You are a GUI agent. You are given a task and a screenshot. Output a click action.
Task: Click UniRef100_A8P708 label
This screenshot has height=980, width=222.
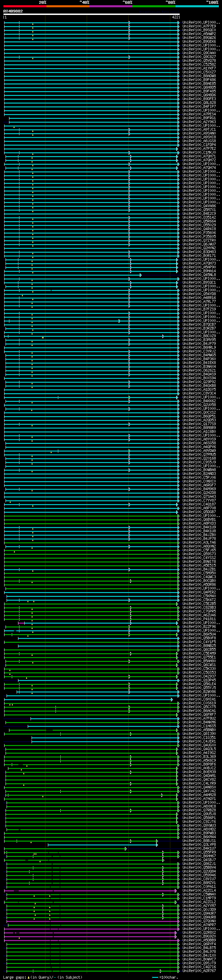tap(199, 508)
